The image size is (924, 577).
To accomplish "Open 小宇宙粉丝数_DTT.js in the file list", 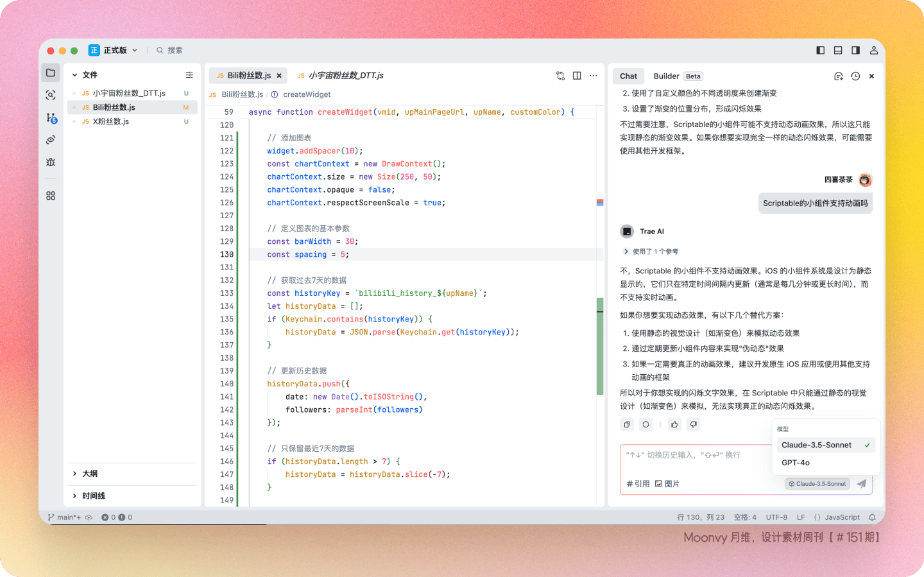I will pyautogui.click(x=133, y=93).
